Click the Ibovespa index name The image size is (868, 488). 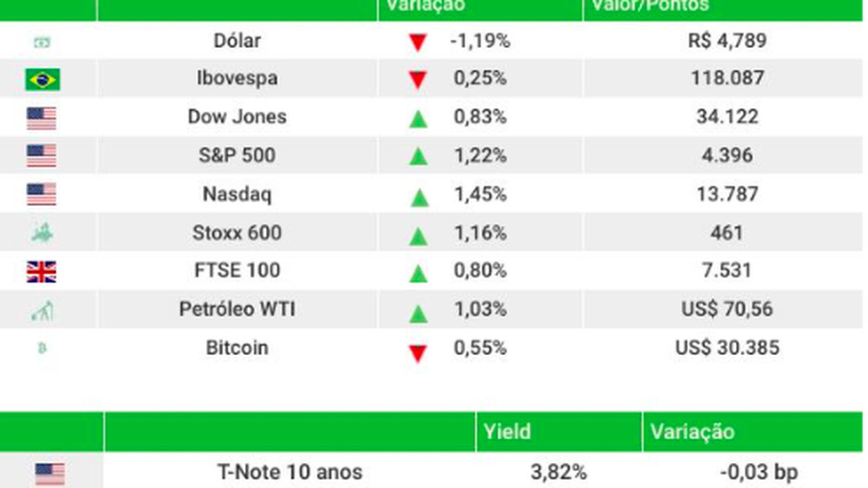(x=237, y=78)
